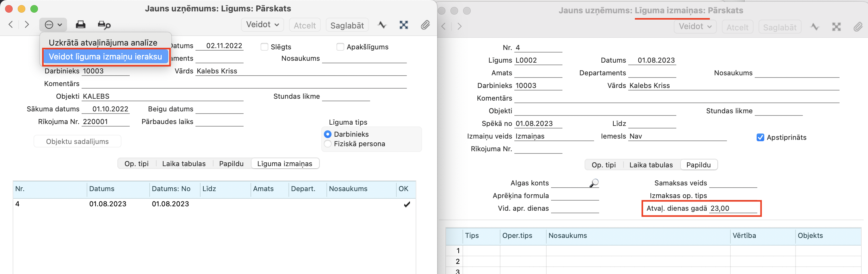Click the printer icon in Līgums toolbar
The height and width of the screenshot is (274, 868).
[x=81, y=25]
